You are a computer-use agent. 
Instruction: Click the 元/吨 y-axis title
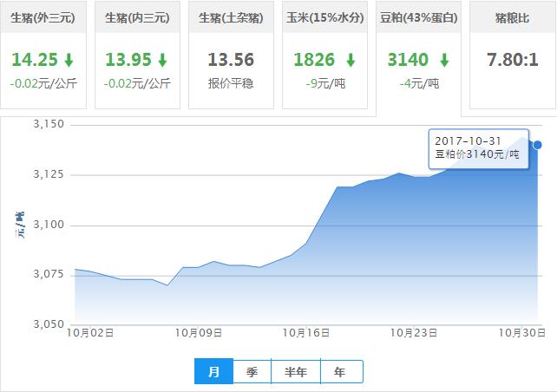tap(20, 225)
